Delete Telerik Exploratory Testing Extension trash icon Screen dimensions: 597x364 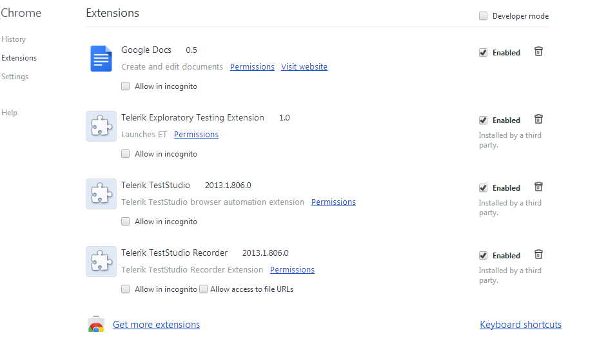[538, 119]
